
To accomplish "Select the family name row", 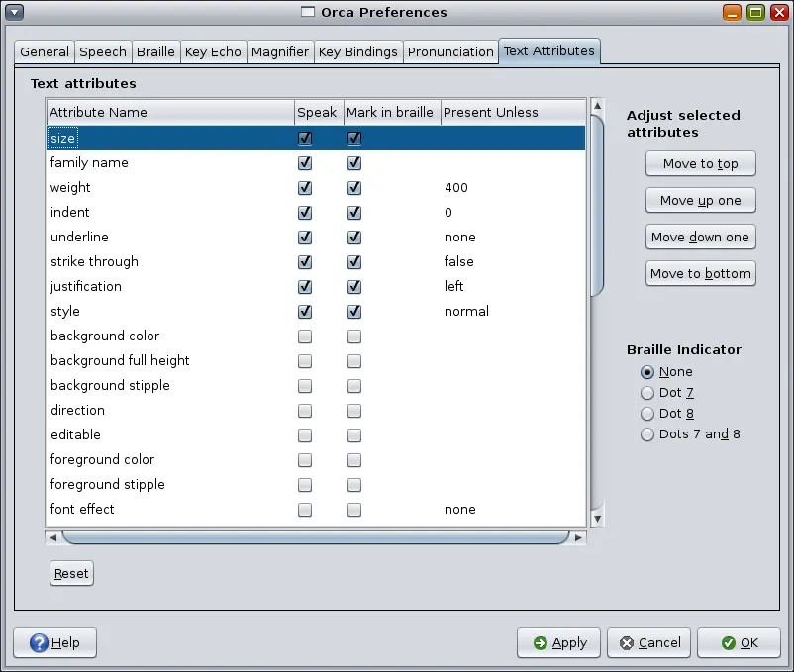I will point(316,163).
